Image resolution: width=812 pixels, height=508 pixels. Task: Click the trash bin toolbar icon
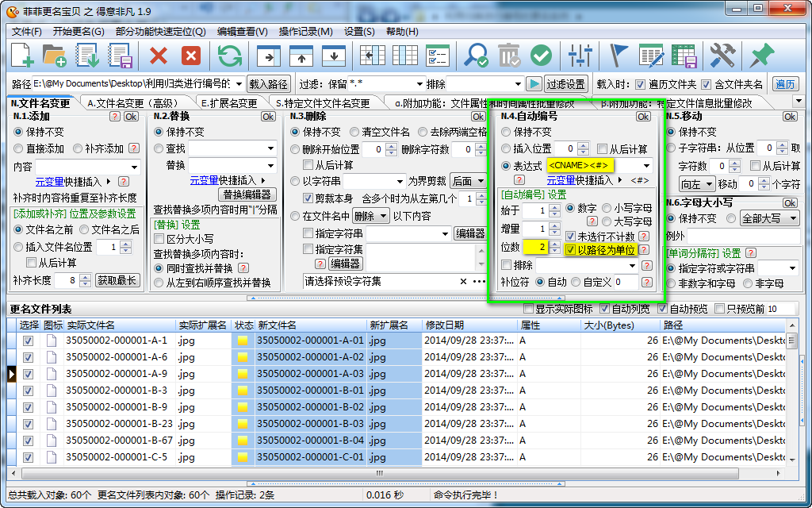pos(509,56)
